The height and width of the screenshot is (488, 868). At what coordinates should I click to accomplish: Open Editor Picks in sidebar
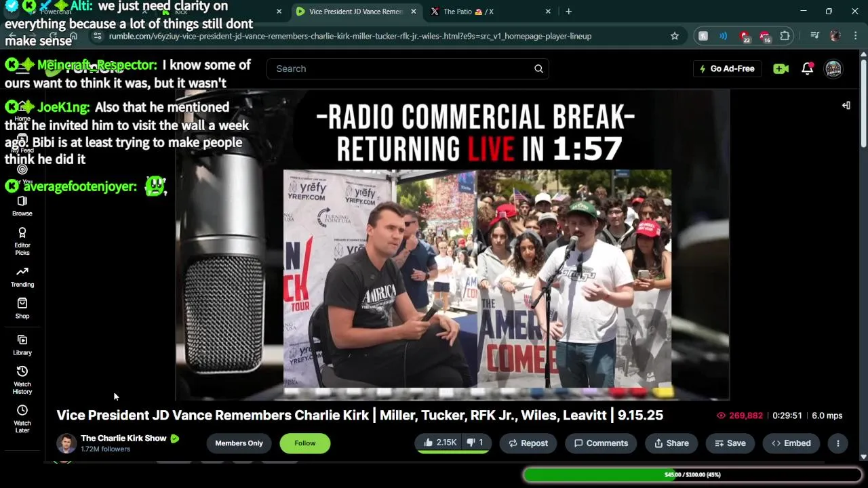coord(22,241)
